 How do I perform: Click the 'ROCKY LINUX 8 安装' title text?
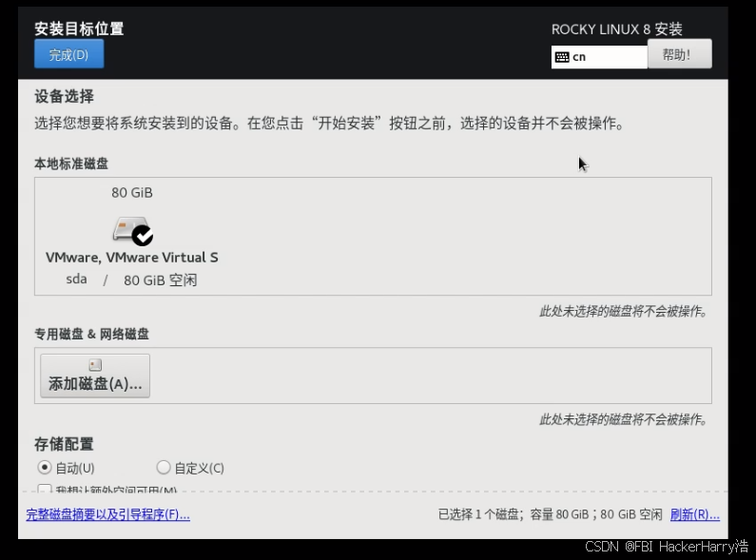point(616,29)
